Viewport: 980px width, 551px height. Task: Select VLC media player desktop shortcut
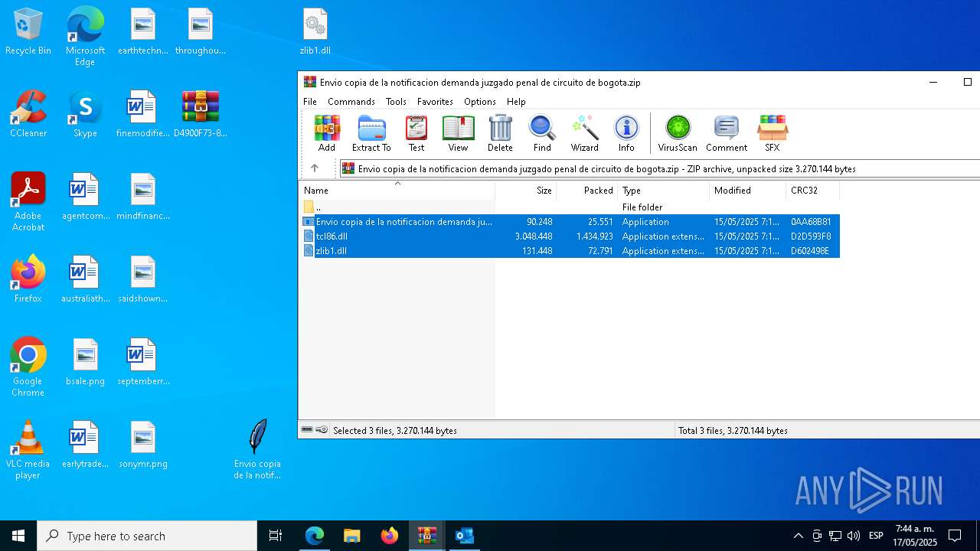pyautogui.click(x=28, y=450)
